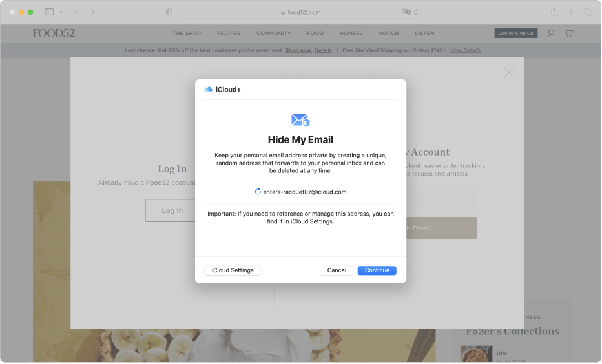The height and width of the screenshot is (364, 602).
Task: Show the tab overview
Action: click(588, 12)
